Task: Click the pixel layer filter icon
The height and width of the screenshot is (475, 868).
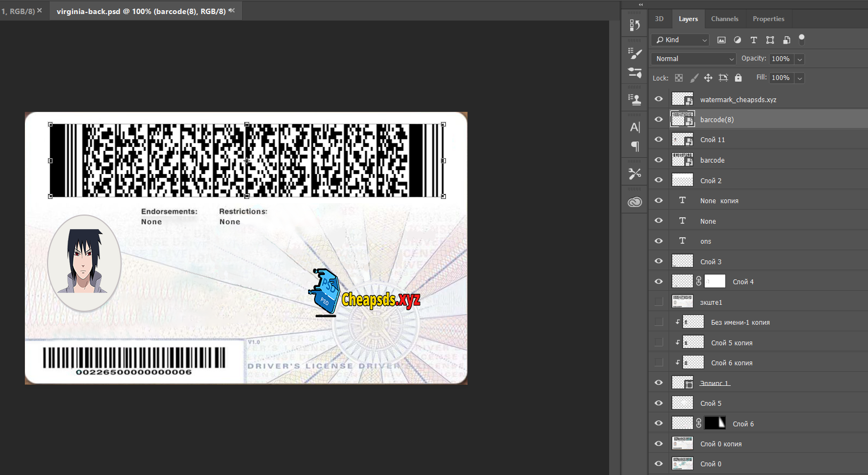Action: [x=721, y=40]
